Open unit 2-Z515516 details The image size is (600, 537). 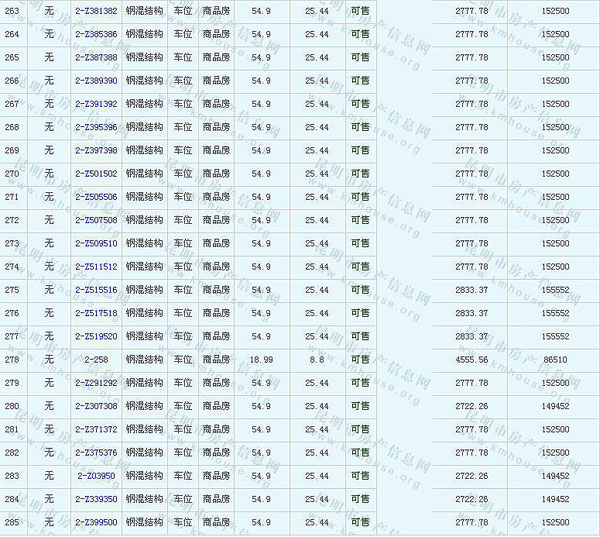[x=96, y=290]
